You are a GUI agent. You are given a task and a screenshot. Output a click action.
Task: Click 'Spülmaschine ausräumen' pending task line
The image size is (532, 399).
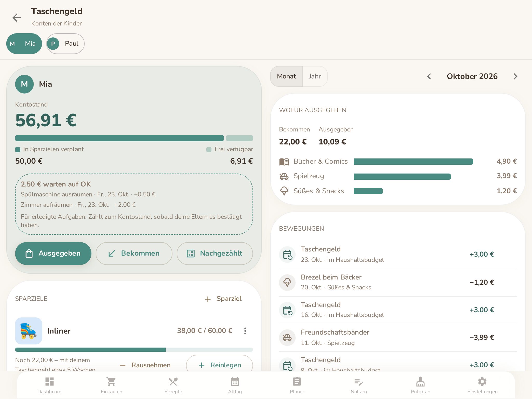[88, 194]
